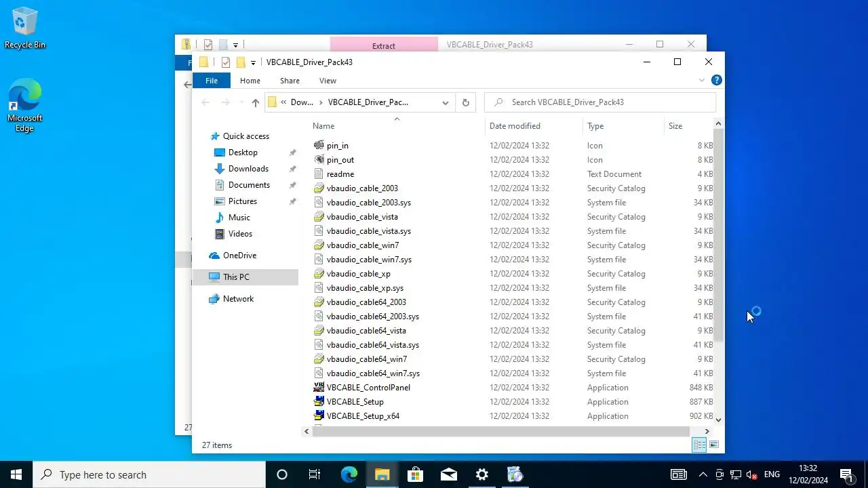Go up one folder level
This screenshot has height=488, width=868.
point(255,102)
